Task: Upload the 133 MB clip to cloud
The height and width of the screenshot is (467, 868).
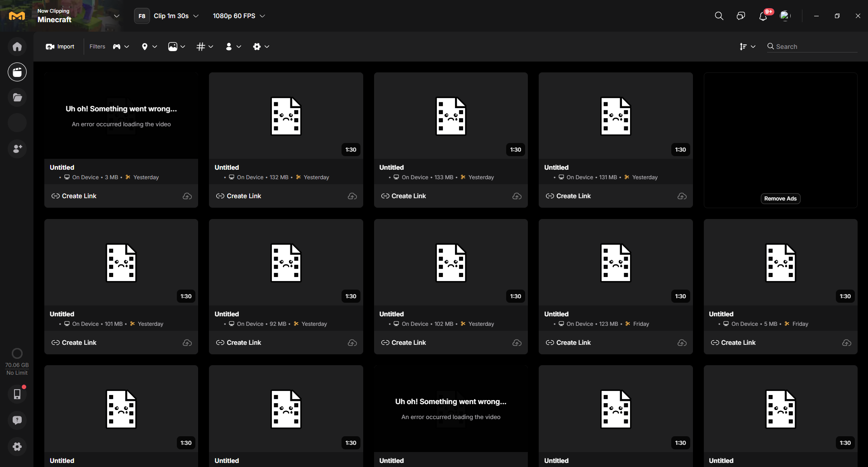Action: (517, 196)
